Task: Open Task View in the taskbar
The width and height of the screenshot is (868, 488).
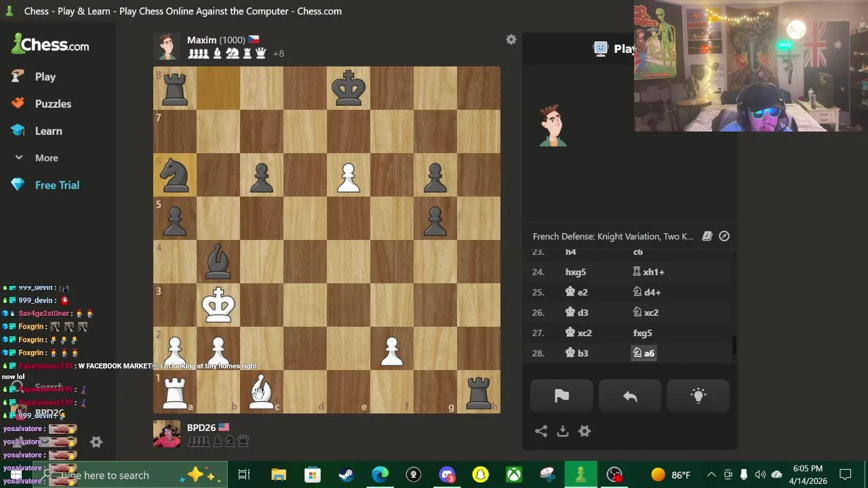Action: 244,474
